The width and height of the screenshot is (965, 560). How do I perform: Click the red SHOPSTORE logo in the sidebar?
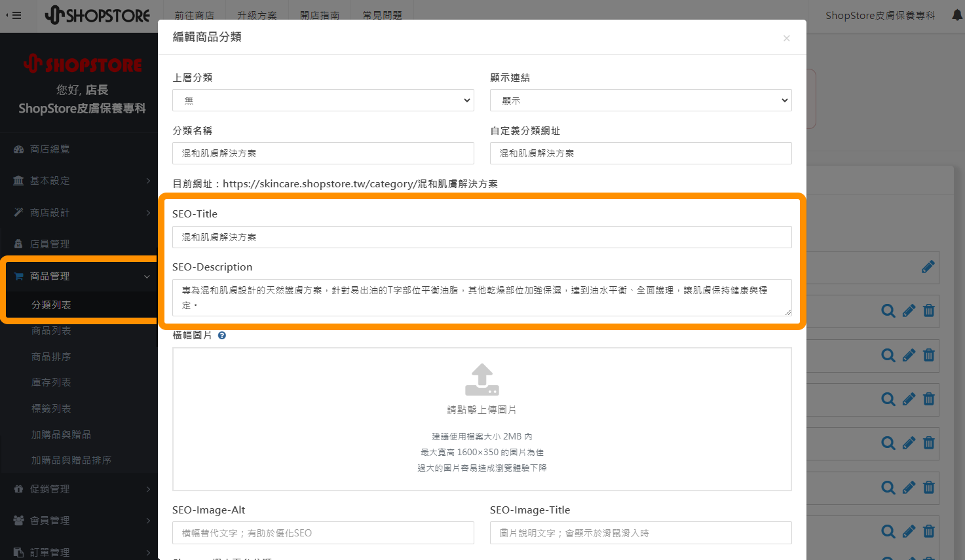tap(83, 64)
